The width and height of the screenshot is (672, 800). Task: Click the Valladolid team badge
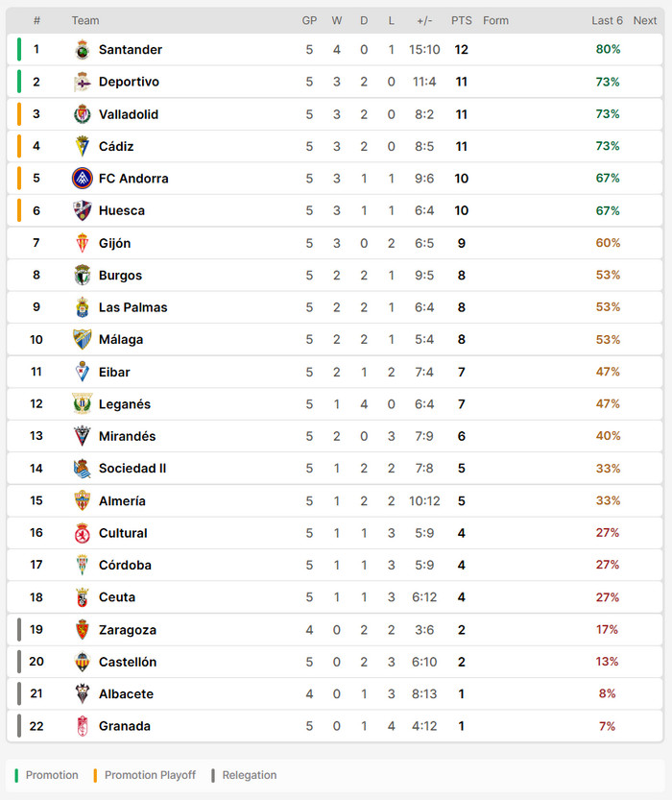tap(82, 114)
